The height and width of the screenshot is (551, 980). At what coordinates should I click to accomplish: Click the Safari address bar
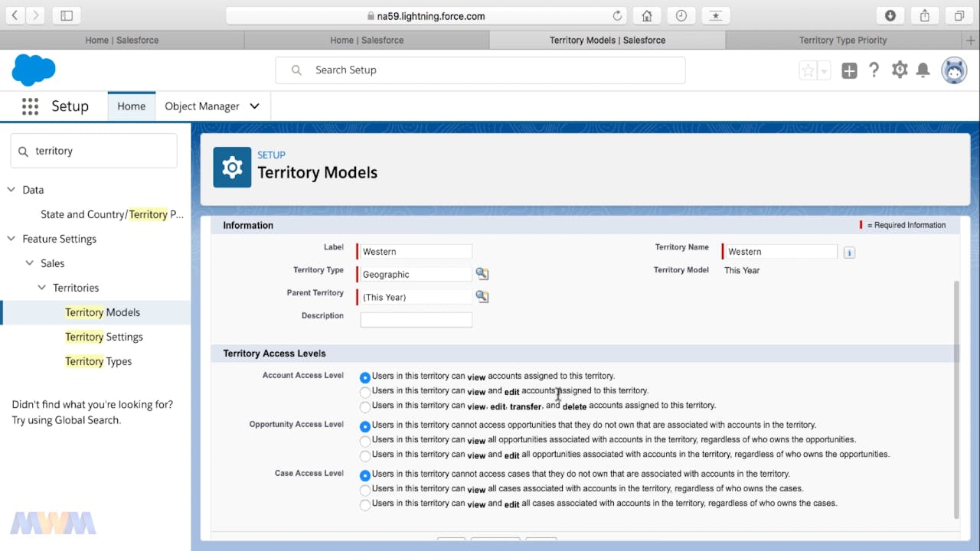tap(426, 15)
